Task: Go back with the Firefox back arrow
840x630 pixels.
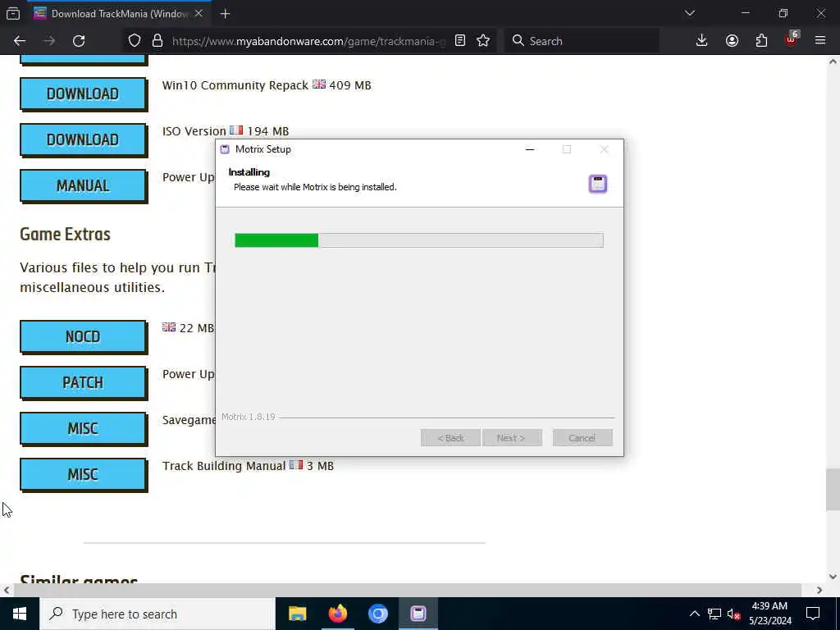Action: [x=20, y=41]
